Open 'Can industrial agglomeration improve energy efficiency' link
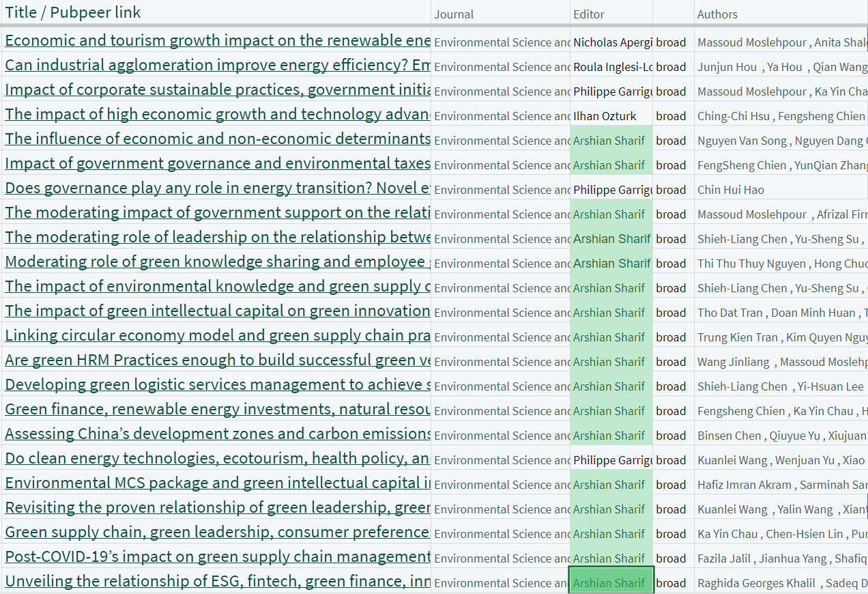 217,66
